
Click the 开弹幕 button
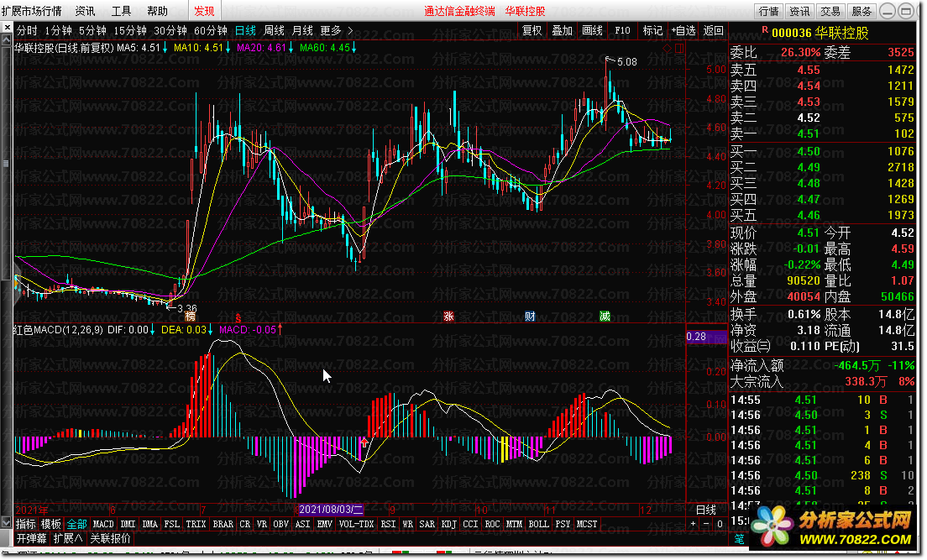(31, 538)
